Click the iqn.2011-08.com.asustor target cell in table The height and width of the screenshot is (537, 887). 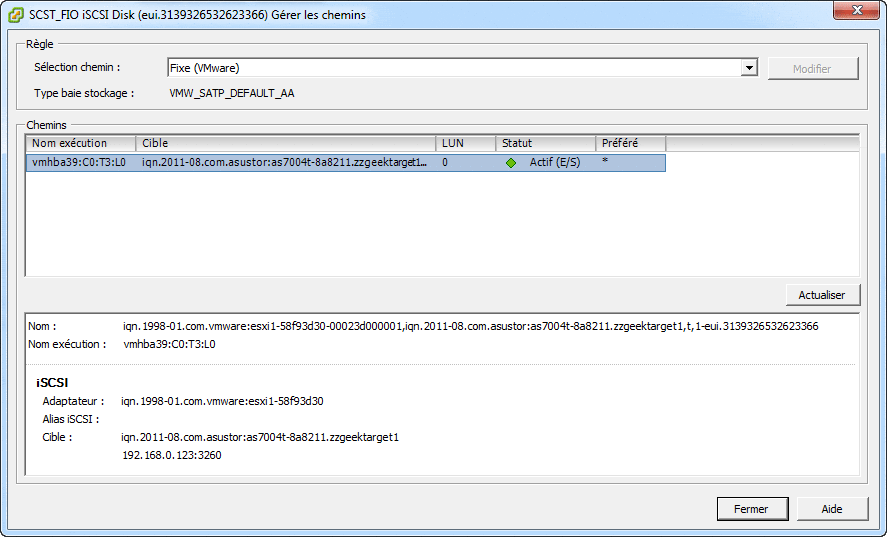[285, 163]
